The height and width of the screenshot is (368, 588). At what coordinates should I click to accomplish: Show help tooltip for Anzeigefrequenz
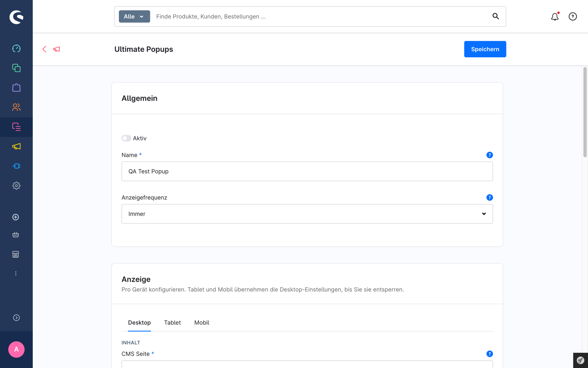click(x=490, y=197)
